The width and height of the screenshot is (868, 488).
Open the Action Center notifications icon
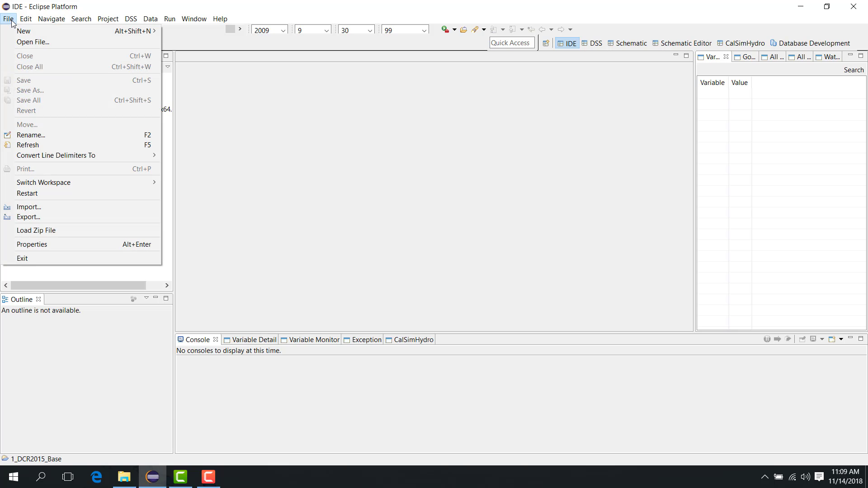[x=819, y=477]
